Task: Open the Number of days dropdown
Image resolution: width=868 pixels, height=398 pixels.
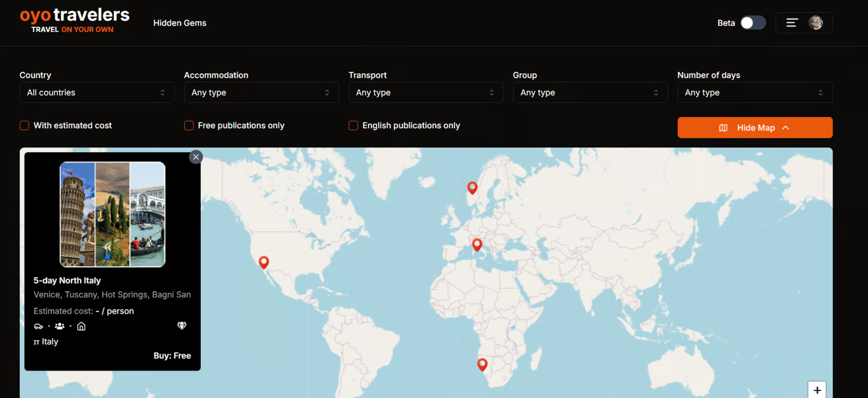Action: pos(754,93)
